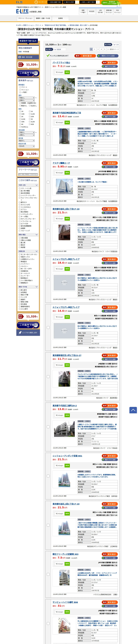Check ペット可 option

click(x=20, y=297)
